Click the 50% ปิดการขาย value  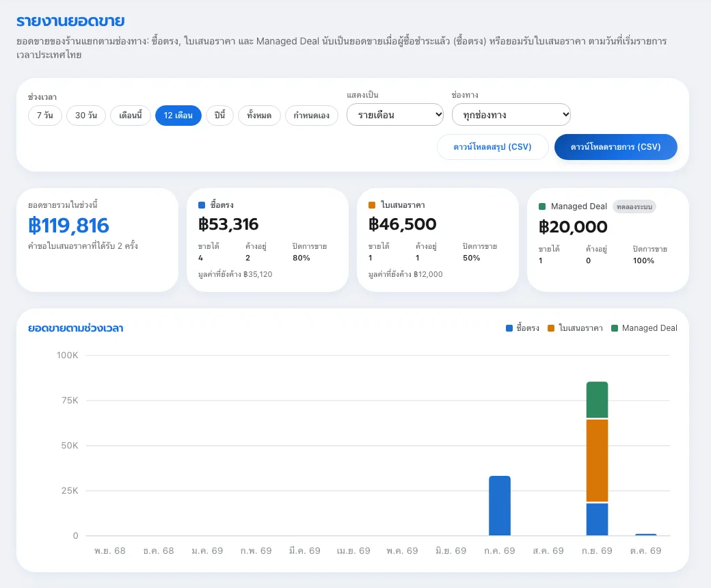[471, 258]
